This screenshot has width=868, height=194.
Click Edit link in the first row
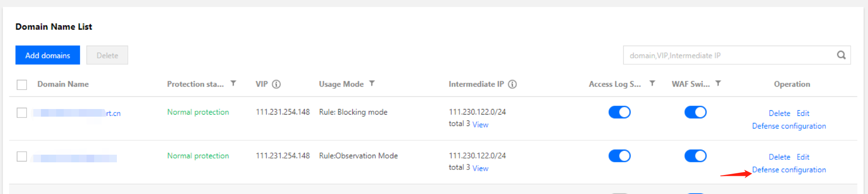(803, 113)
